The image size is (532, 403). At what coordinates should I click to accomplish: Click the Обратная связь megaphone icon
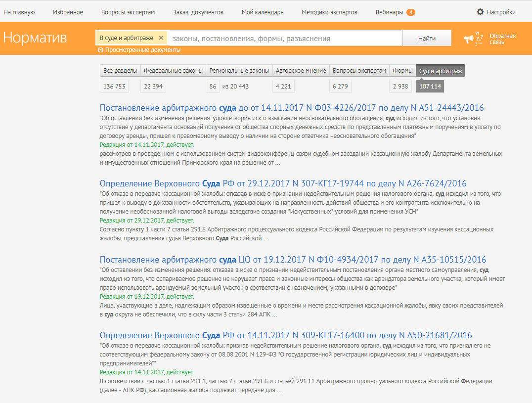click(473, 39)
